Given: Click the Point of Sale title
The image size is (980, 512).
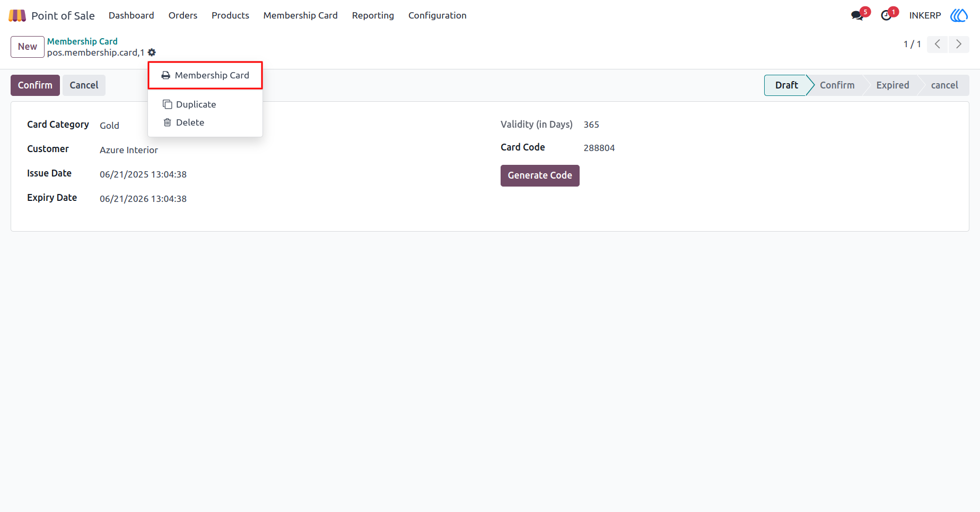Looking at the screenshot, I should [63, 15].
